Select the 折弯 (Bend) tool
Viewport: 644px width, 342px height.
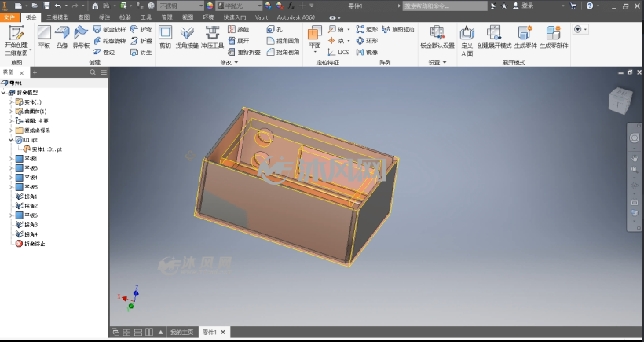click(x=141, y=30)
